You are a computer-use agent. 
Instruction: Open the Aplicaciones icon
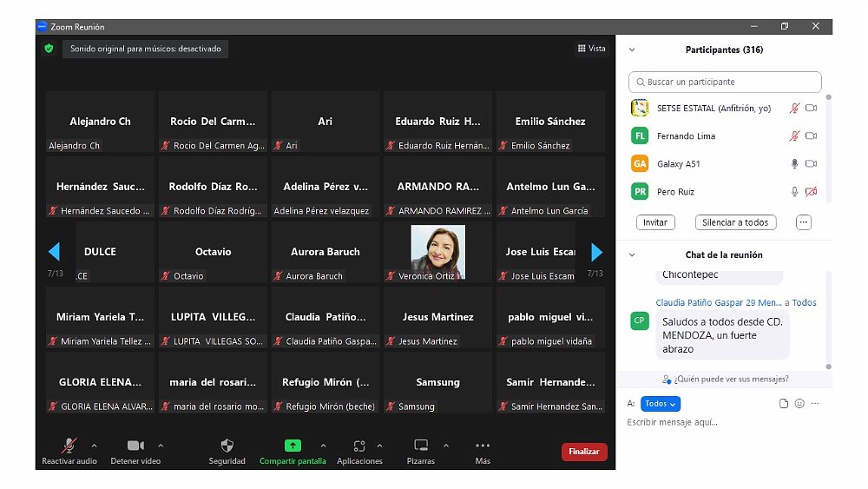(359, 446)
